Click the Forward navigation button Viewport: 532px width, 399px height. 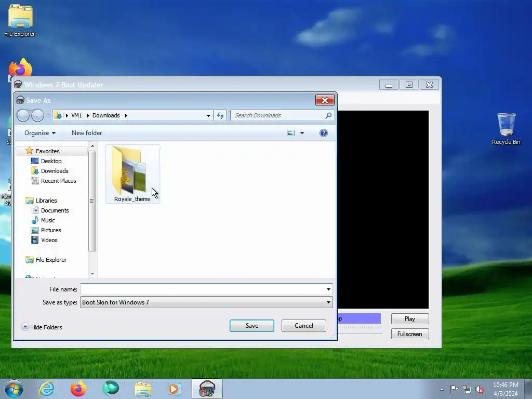coord(37,115)
